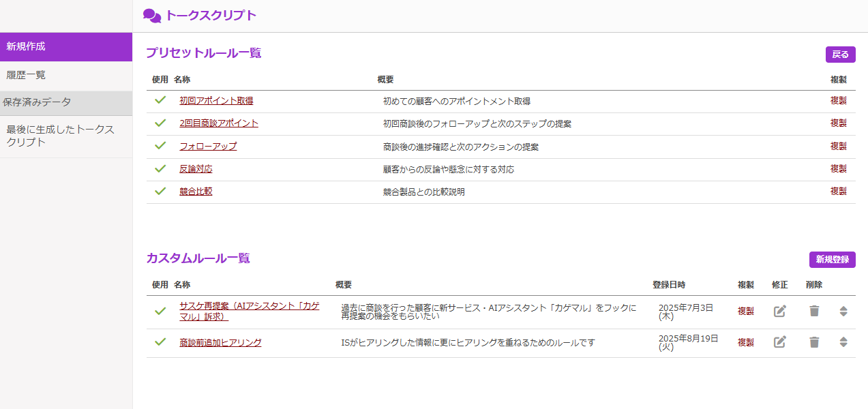This screenshot has width=868, height=409.
Task: Open the フォローアップ preset rule link
Action: point(208,147)
